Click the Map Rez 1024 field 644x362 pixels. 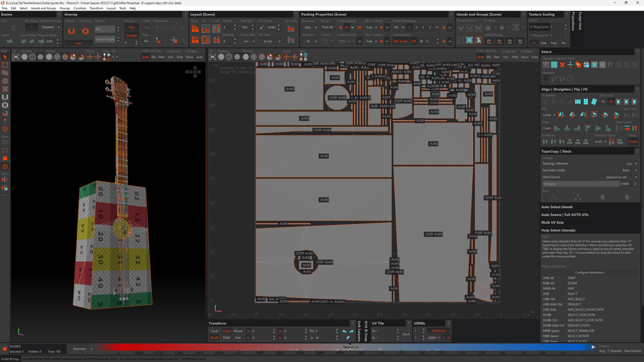(x=247, y=27)
